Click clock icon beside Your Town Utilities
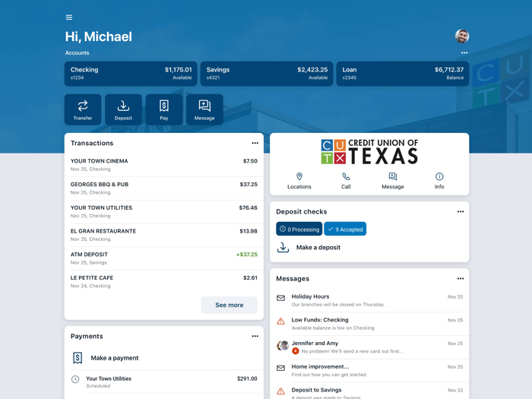This screenshot has width=532, height=399. pyautogui.click(x=75, y=379)
